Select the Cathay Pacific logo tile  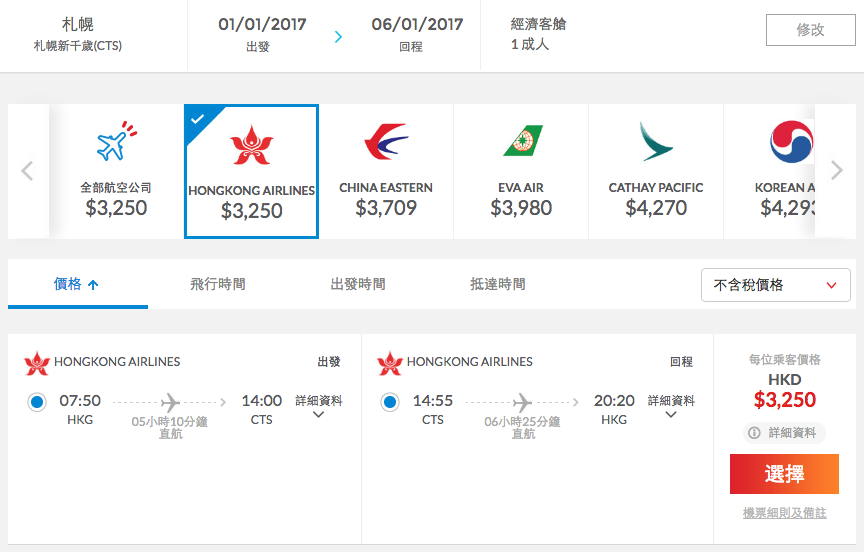(x=656, y=171)
